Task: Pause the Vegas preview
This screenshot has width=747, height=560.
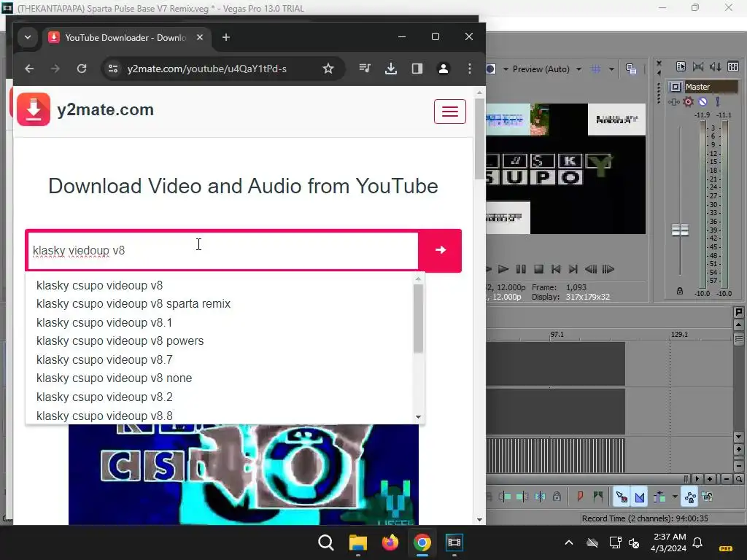Action: click(521, 269)
